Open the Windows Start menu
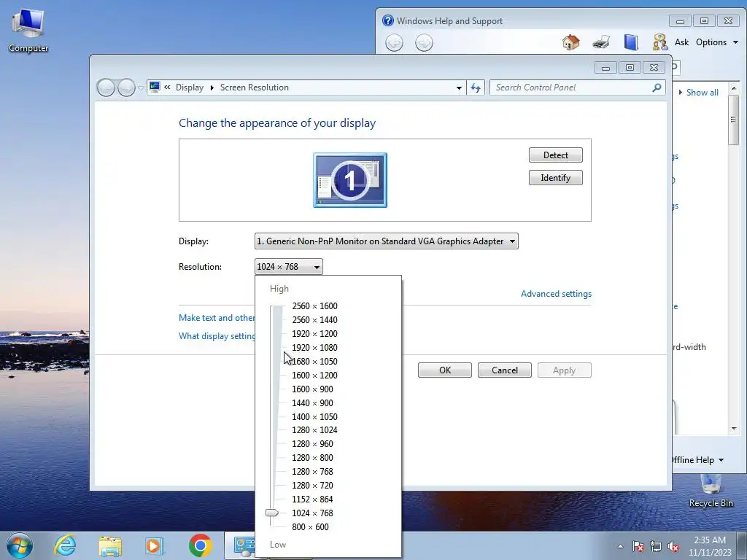Screen dimensions: 747x560 click(x=20, y=545)
